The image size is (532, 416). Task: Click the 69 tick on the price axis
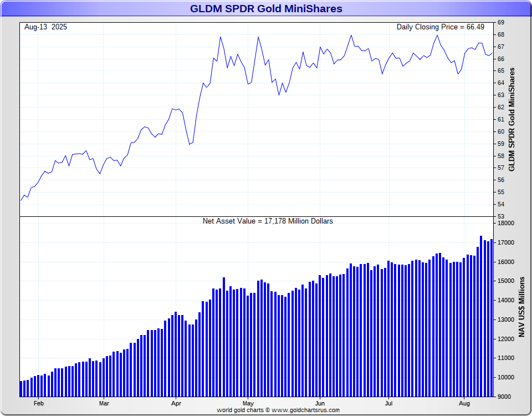501,22
